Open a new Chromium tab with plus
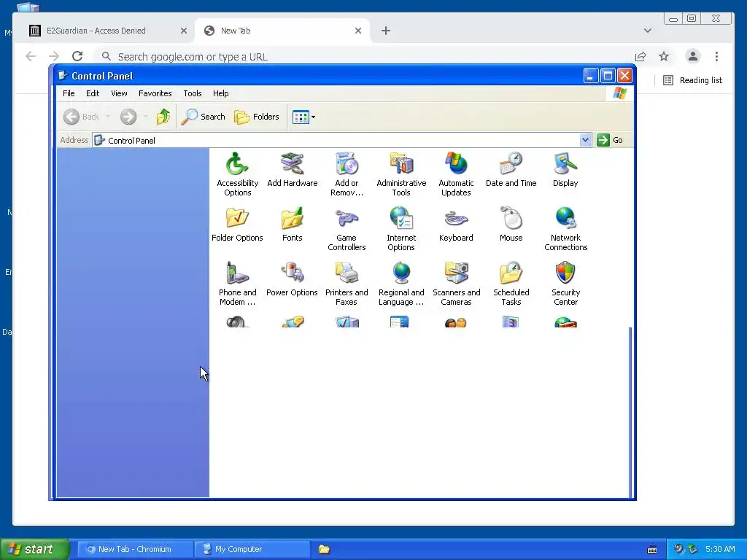 coord(386,31)
